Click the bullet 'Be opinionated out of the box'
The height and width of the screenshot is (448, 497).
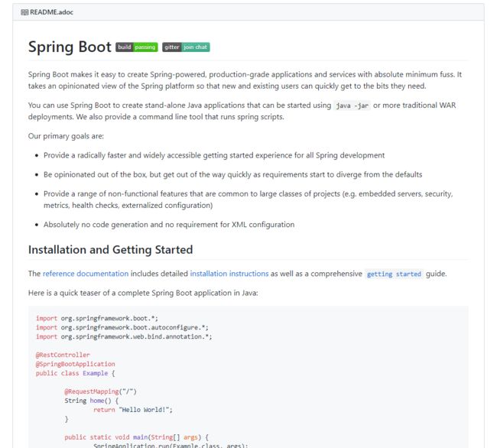pos(232,175)
